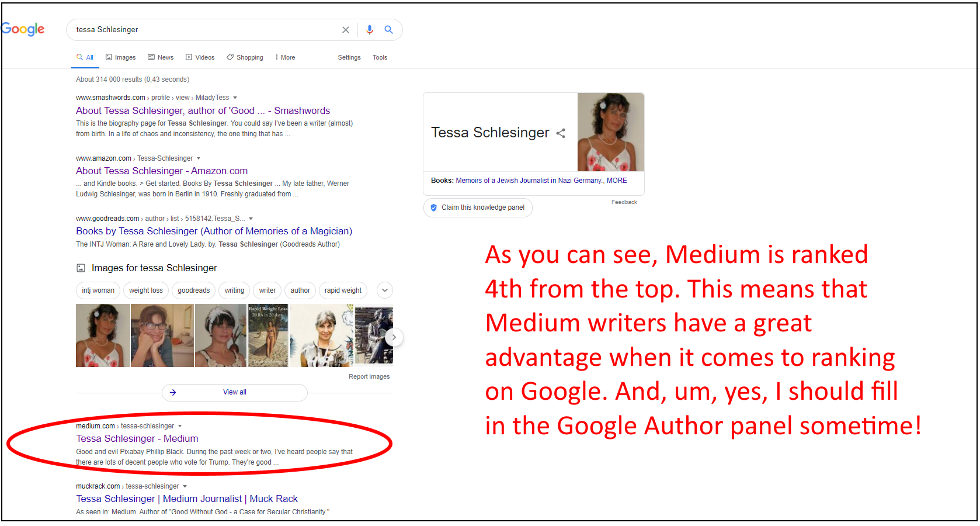Image resolution: width=980 pixels, height=526 pixels.
Task: Expand more image filter chips
Action: [x=384, y=290]
